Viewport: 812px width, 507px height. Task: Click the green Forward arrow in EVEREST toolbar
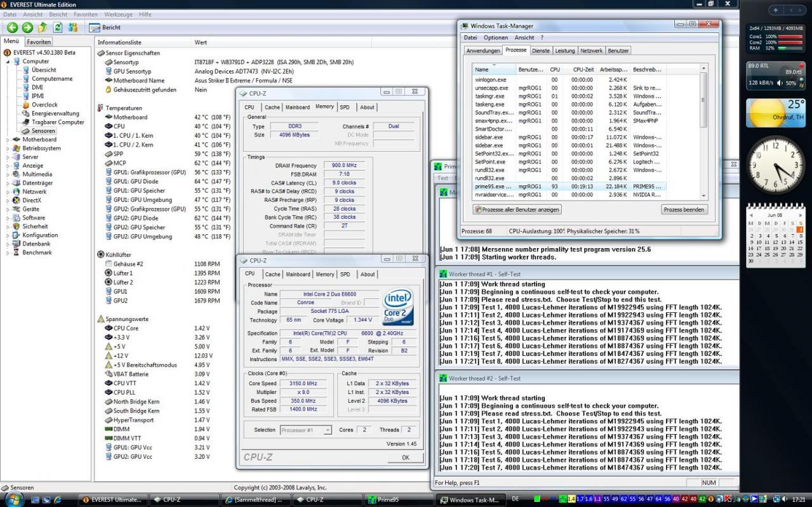[27, 27]
